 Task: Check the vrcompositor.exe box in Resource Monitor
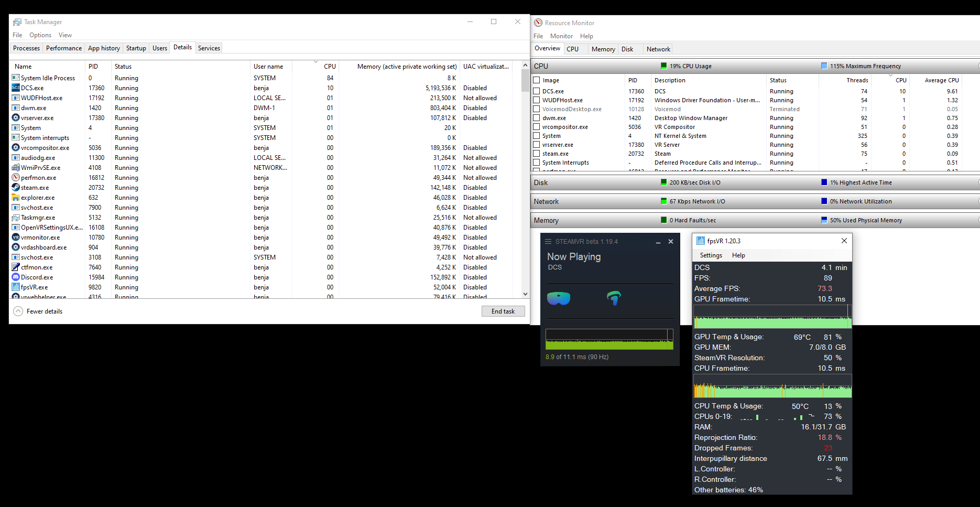point(537,127)
